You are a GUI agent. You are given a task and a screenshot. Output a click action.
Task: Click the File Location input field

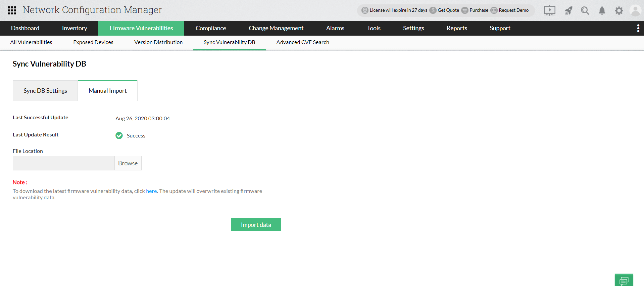point(64,163)
